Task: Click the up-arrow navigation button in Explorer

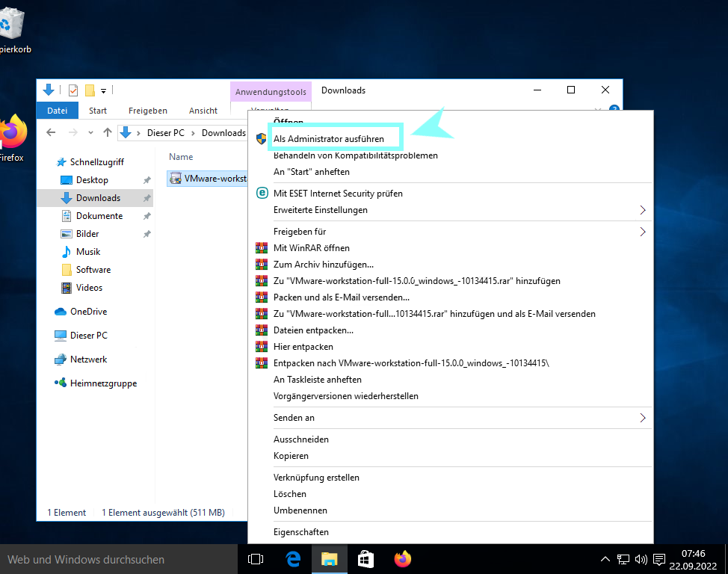Action: (108, 132)
